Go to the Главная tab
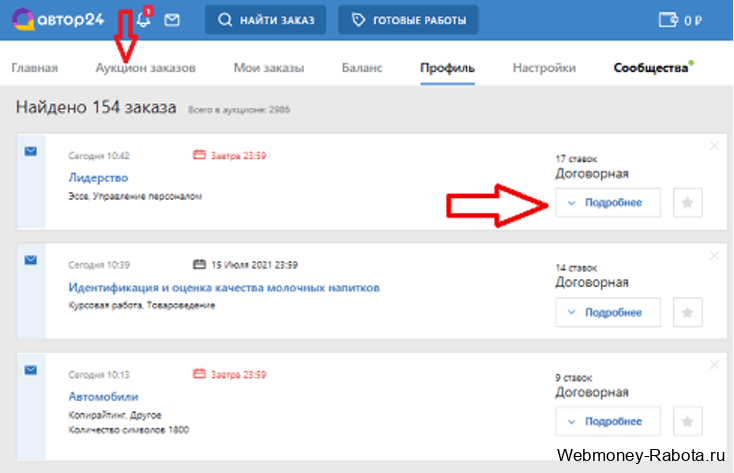The width and height of the screenshot is (734, 473). point(35,68)
